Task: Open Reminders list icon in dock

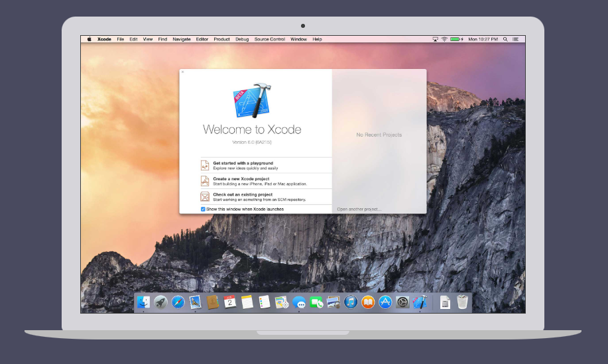Action: [264, 302]
